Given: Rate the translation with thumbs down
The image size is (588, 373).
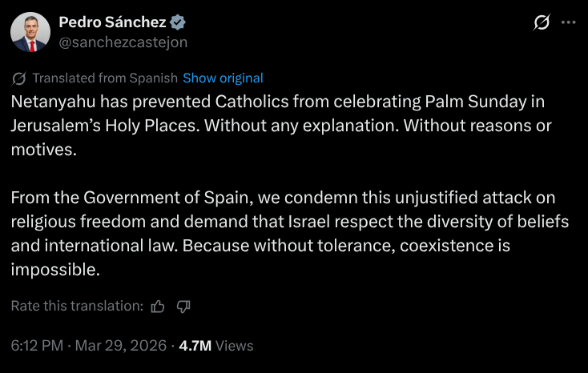Looking at the screenshot, I should point(183,306).
